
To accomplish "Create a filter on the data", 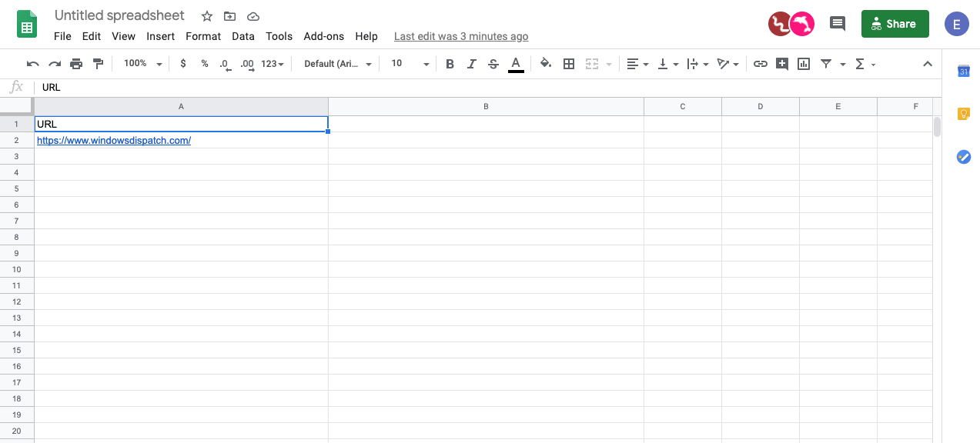I will [824, 64].
